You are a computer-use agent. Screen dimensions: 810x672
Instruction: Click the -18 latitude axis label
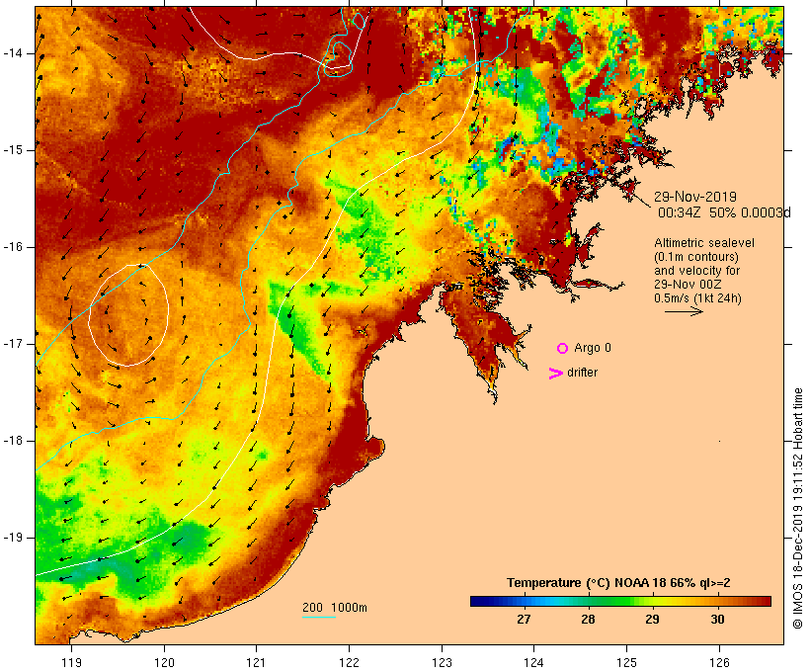coord(13,441)
